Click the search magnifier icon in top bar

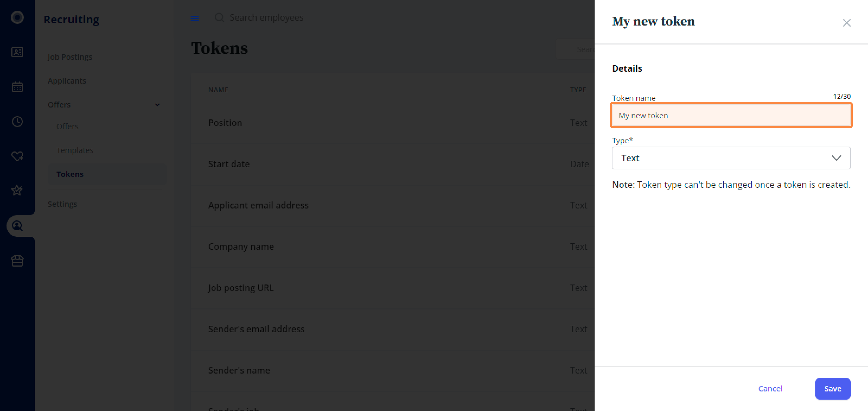point(219,18)
